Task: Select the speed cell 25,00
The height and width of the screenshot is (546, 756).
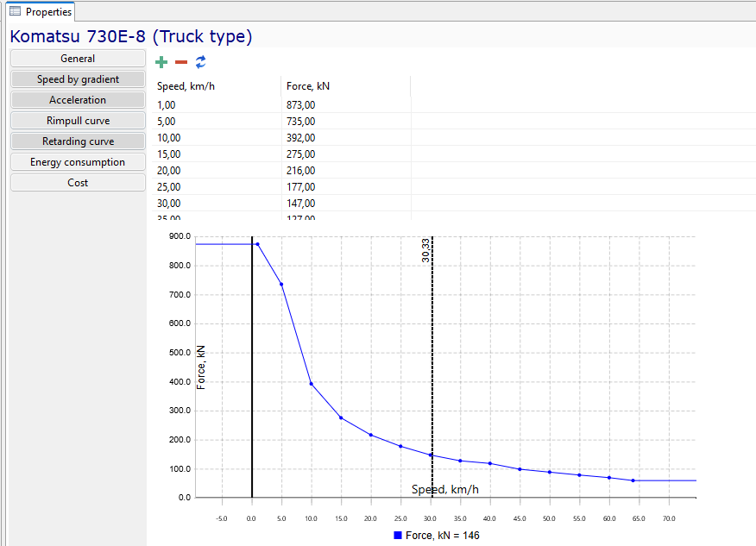Action: (217, 187)
